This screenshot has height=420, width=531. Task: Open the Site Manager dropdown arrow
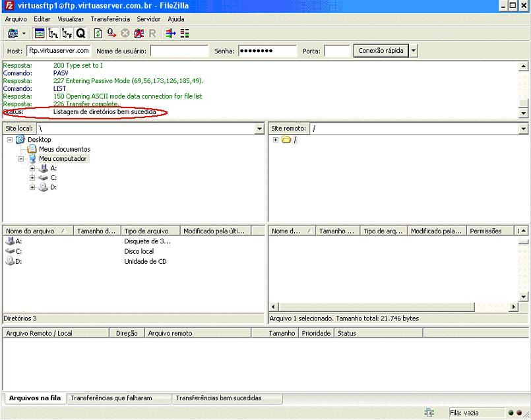24,34
